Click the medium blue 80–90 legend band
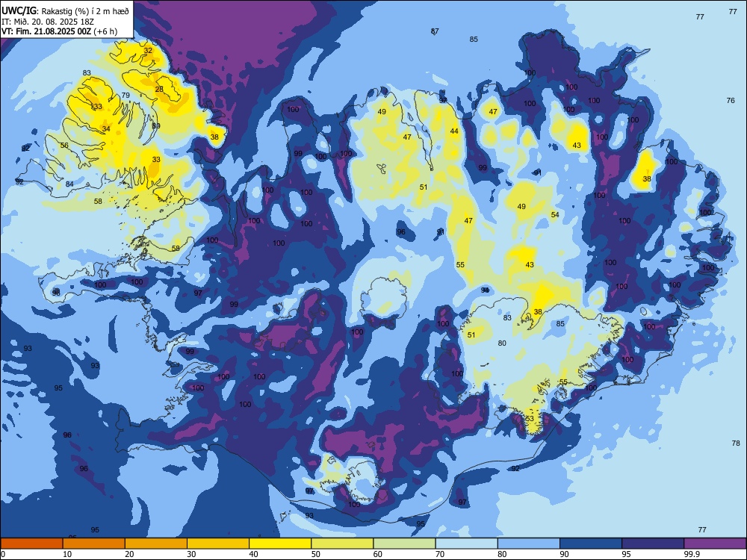This screenshot has width=747, height=560. pyautogui.click(x=529, y=544)
